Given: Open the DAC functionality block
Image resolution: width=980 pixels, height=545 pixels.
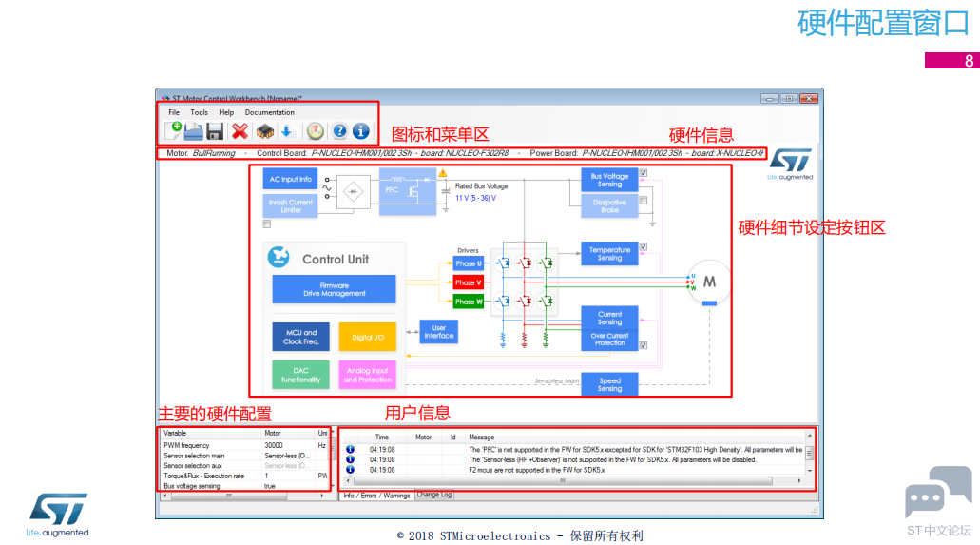Looking at the screenshot, I should pos(300,375).
